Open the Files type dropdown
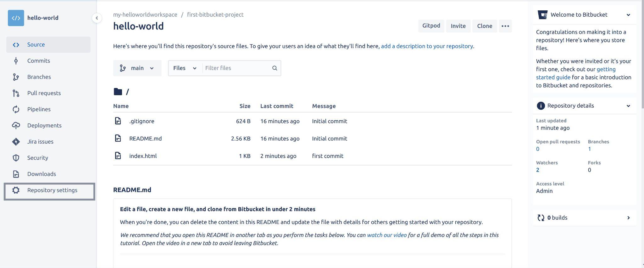Screen dimensions: 644x268 tap(185, 68)
